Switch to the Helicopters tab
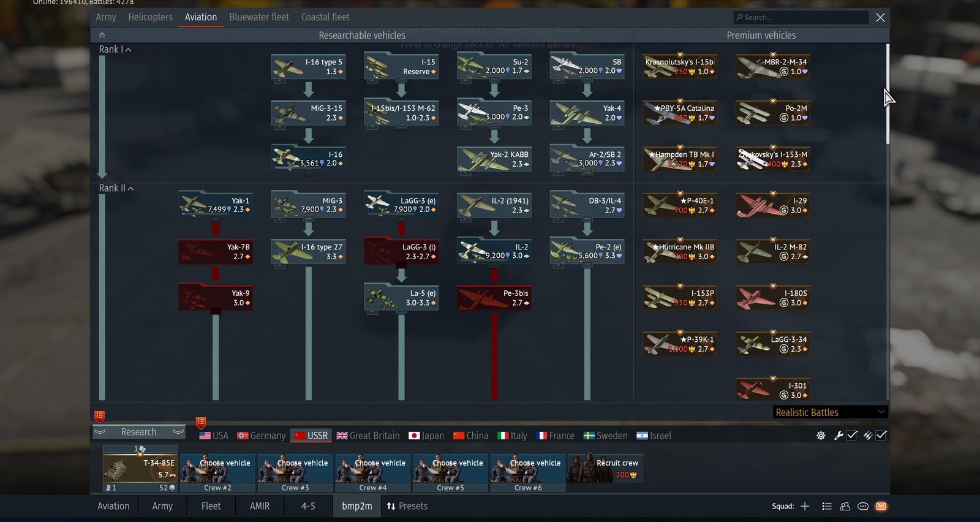Screen dimensions: 980x522 (x=151, y=17)
